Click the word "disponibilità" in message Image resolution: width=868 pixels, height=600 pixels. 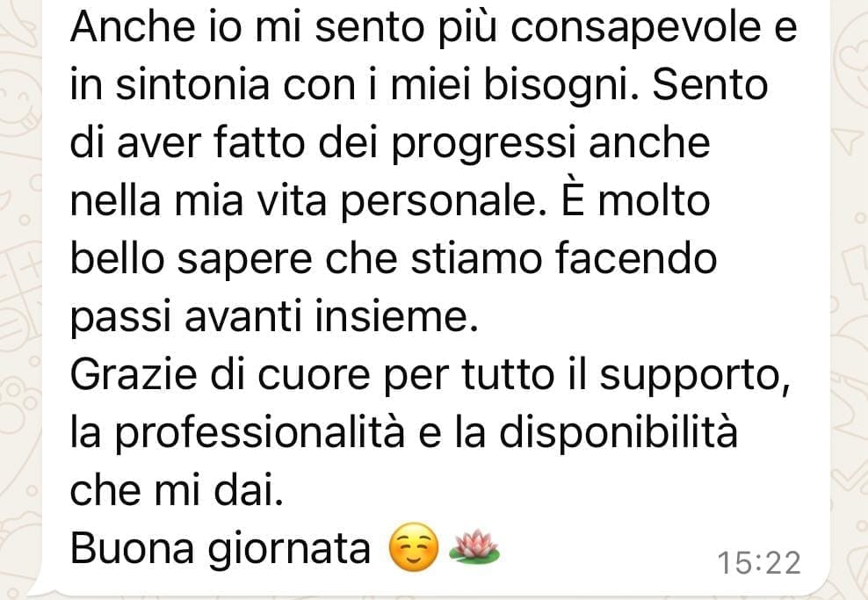pos(618,432)
